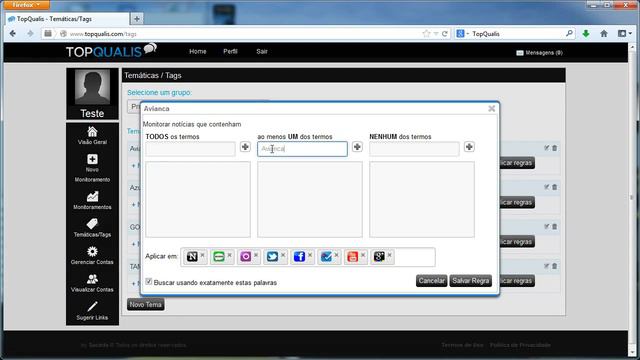The image size is (640, 360).
Task: Remove the green source tag
Action: point(229,255)
